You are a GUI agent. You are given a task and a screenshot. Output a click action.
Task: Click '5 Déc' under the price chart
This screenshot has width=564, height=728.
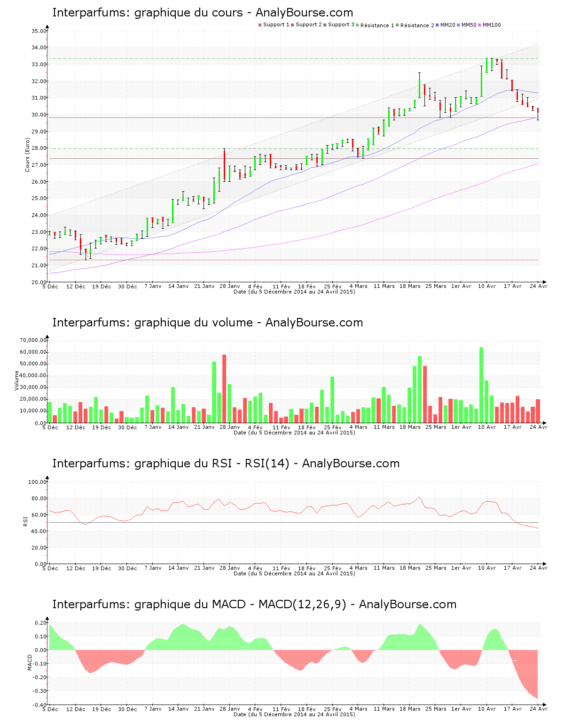click(50, 286)
